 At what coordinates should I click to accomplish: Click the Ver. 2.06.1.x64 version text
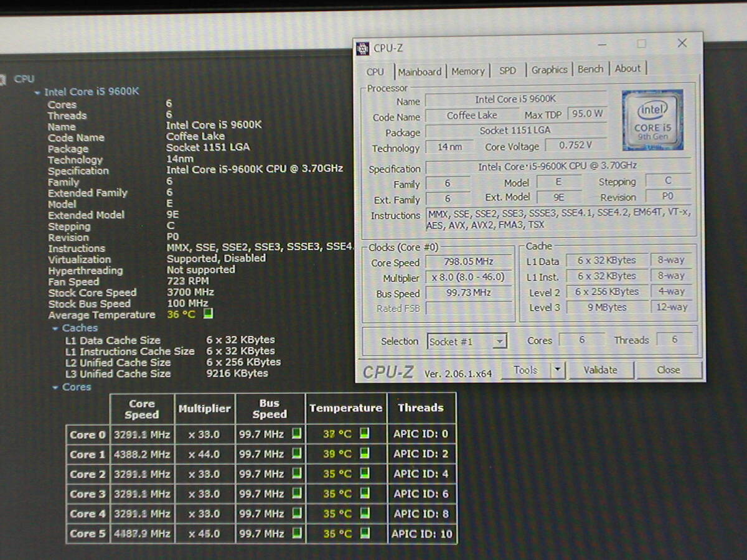click(458, 373)
